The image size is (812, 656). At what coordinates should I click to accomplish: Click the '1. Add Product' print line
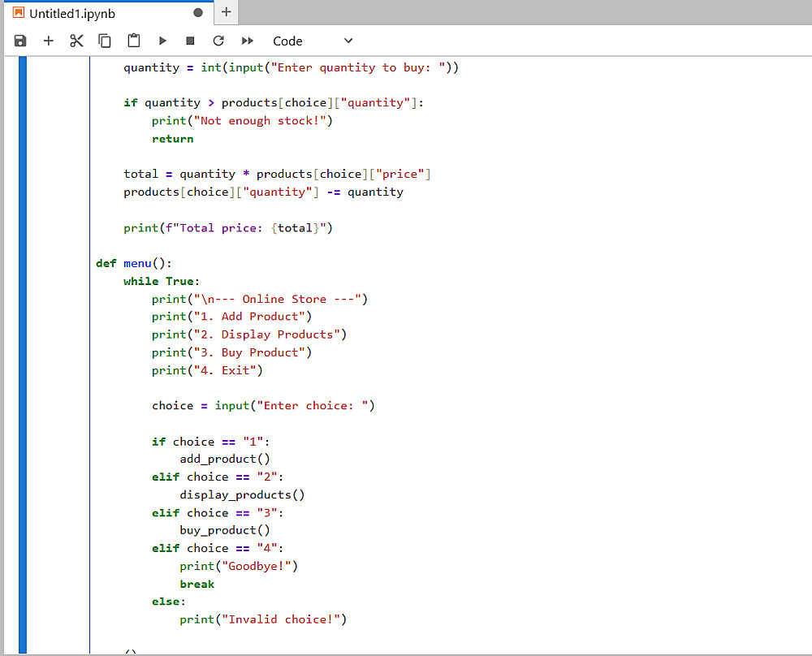(231, 317)
